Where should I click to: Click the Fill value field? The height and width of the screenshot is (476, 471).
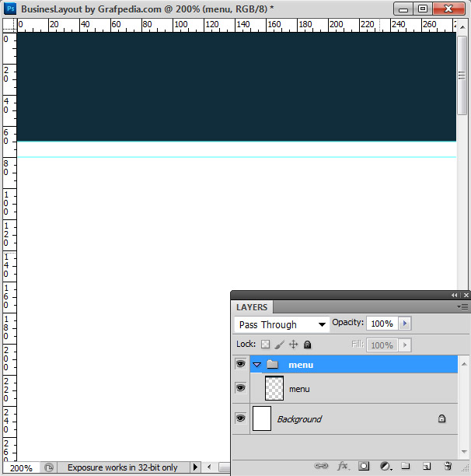click(382, 345)
